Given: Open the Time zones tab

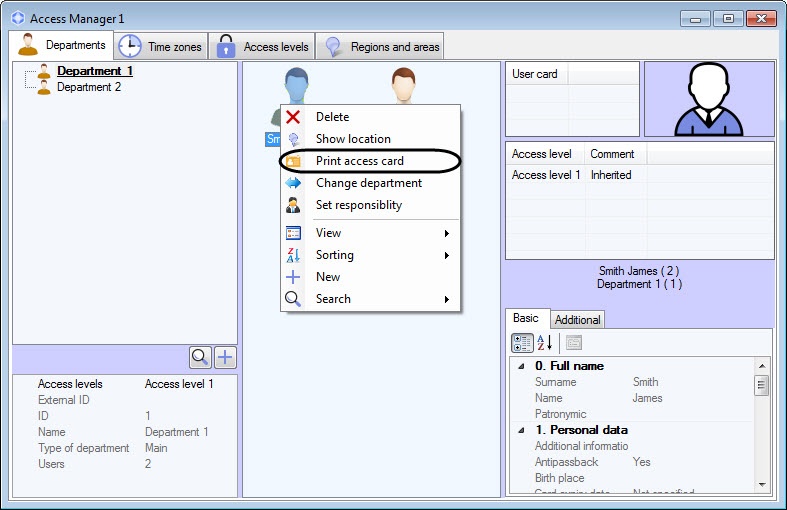Looking at the screenshot, I should point(161,47).
